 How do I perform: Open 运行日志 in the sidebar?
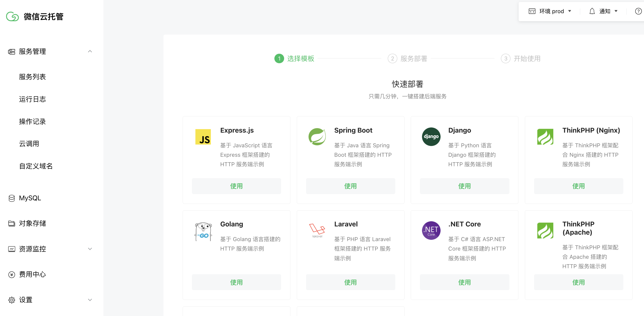32,99
